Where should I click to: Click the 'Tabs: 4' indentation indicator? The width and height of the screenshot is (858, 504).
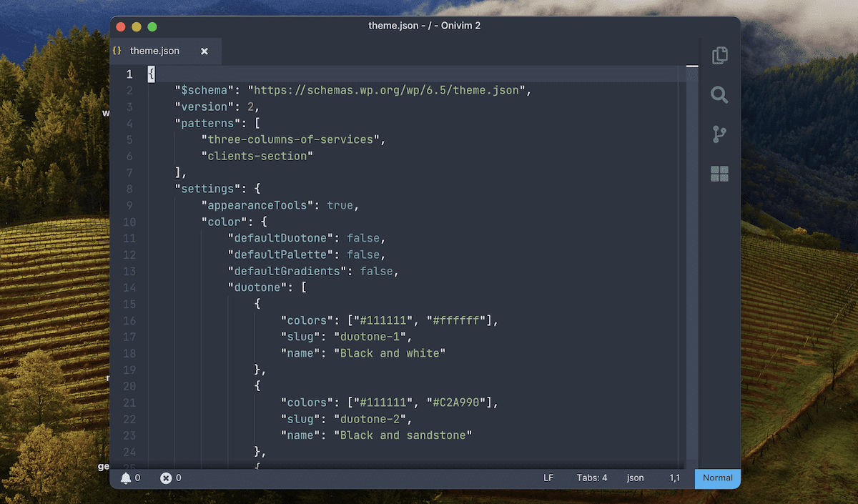pyautogui.click(x=593, y=478)
